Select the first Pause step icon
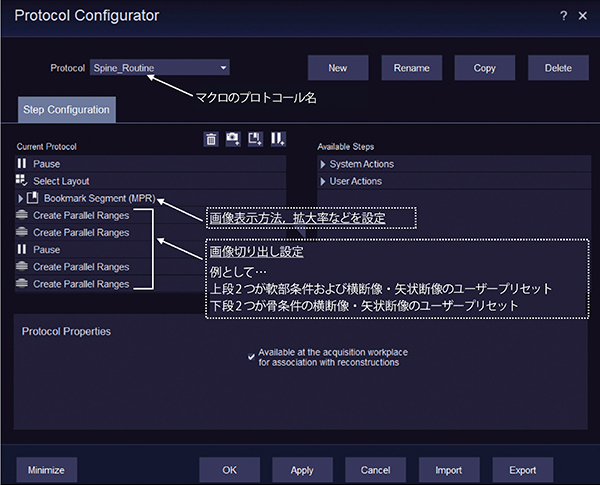This screenshot has height=485, width=600. click(x=22, y=164)
